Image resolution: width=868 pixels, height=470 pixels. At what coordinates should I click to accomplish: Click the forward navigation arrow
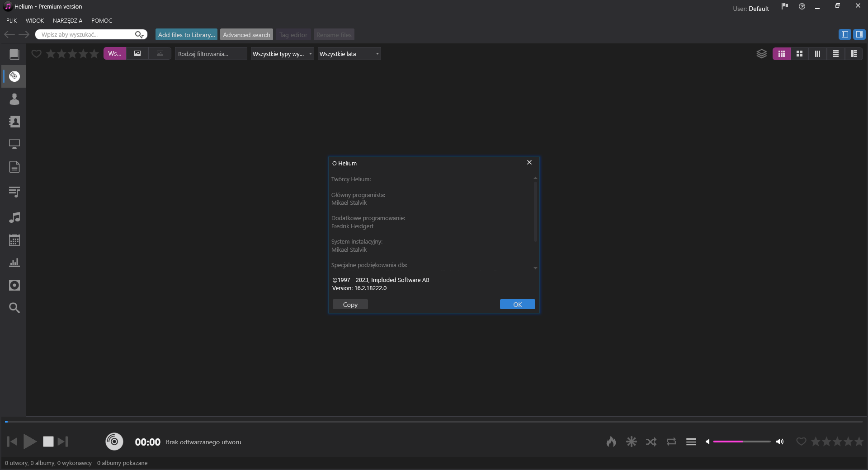(24, 34)
